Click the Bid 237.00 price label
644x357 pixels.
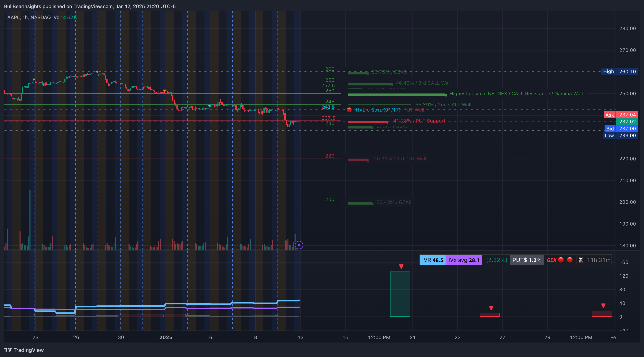point(621,128)
